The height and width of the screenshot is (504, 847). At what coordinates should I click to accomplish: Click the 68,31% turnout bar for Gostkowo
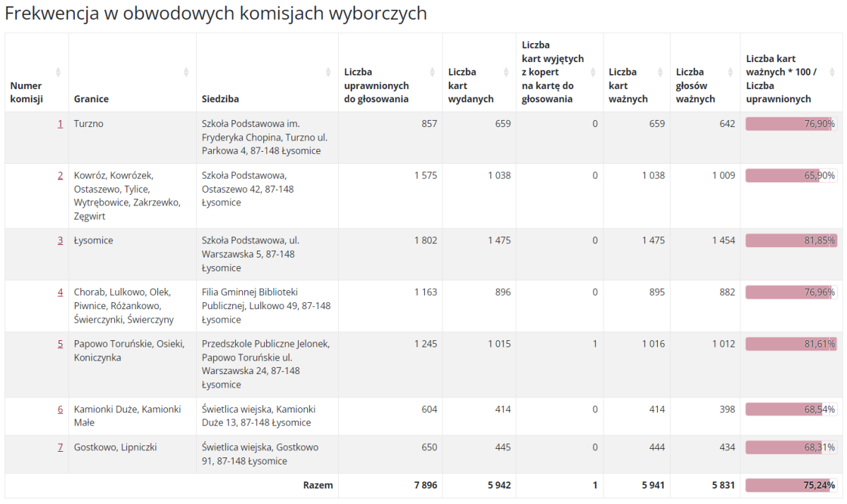(791, 448)
